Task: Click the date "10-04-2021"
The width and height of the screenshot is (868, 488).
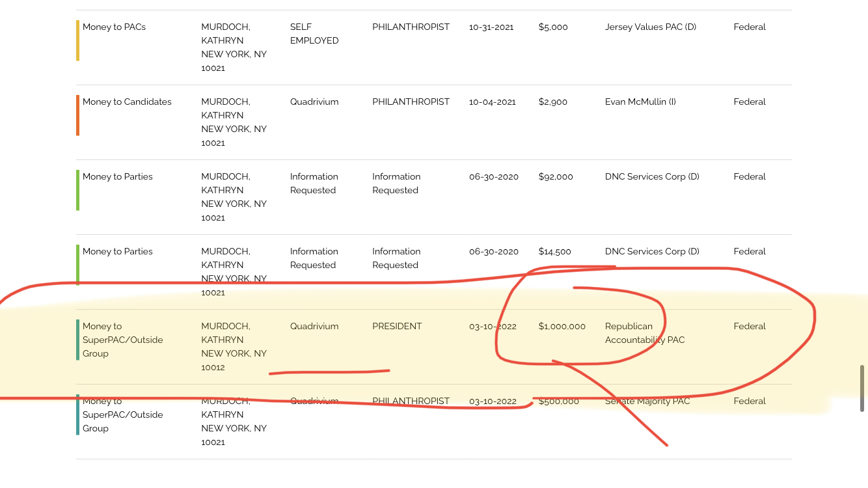Action: coord(493,102)
